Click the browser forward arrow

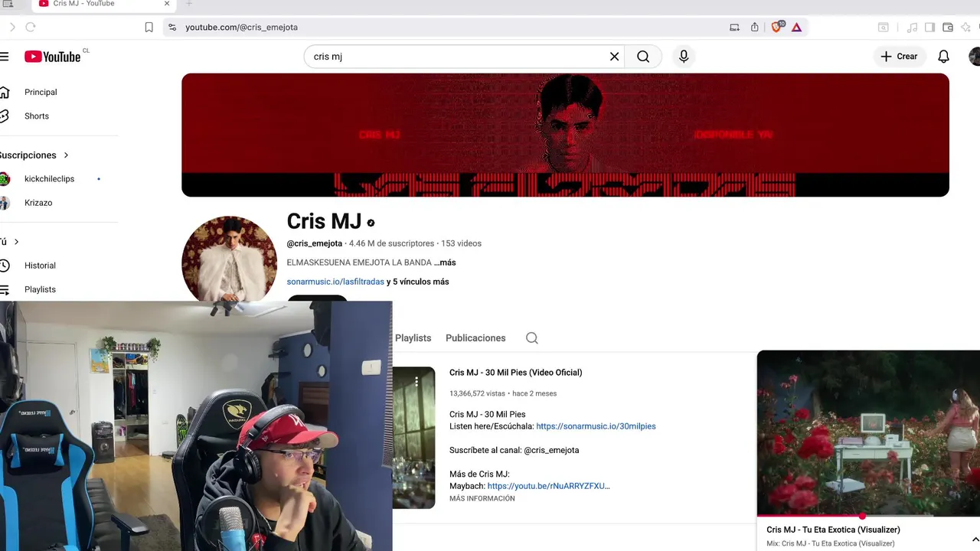pyautogui.click(x=11, y=27)
